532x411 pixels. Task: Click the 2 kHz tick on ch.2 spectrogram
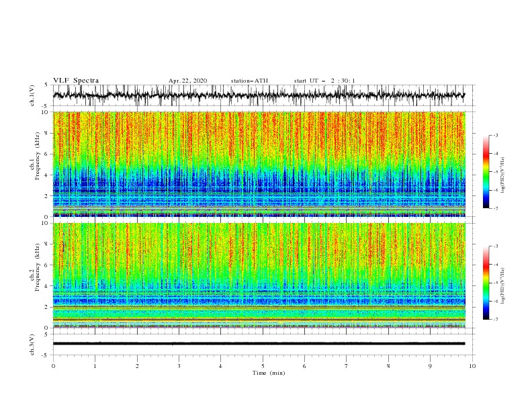coord(46,307)
